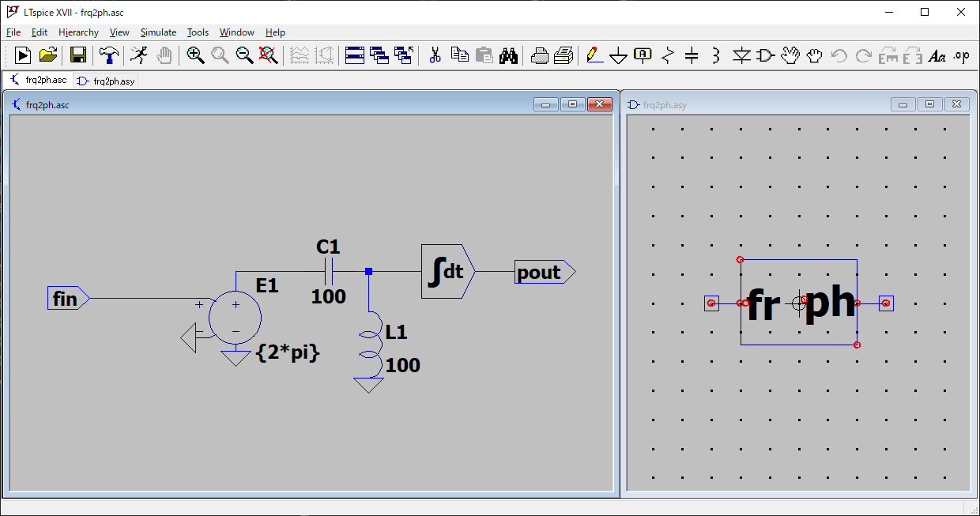
Task: Click the E1 reference text
Action: pyautogui.click(x=267, y=285)
